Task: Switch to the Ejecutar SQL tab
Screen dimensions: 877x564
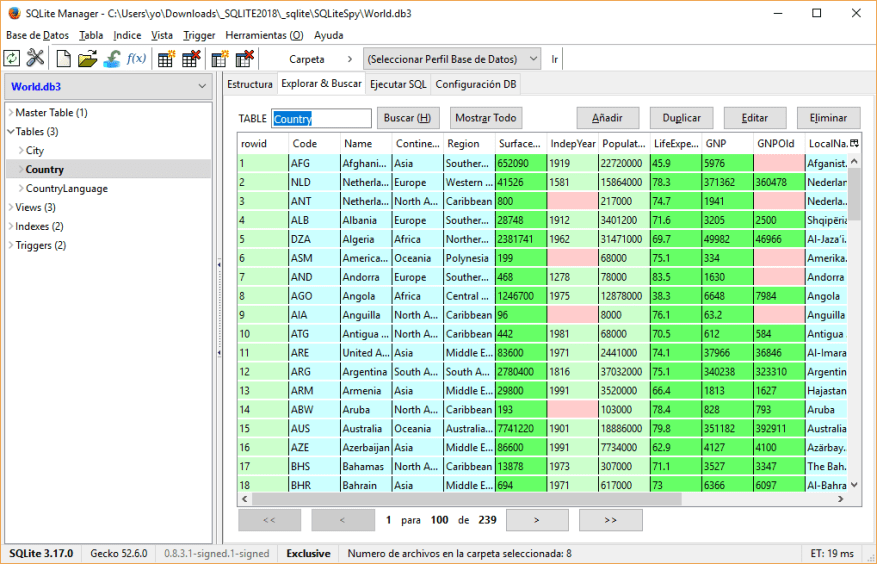Action: (398, 85)
